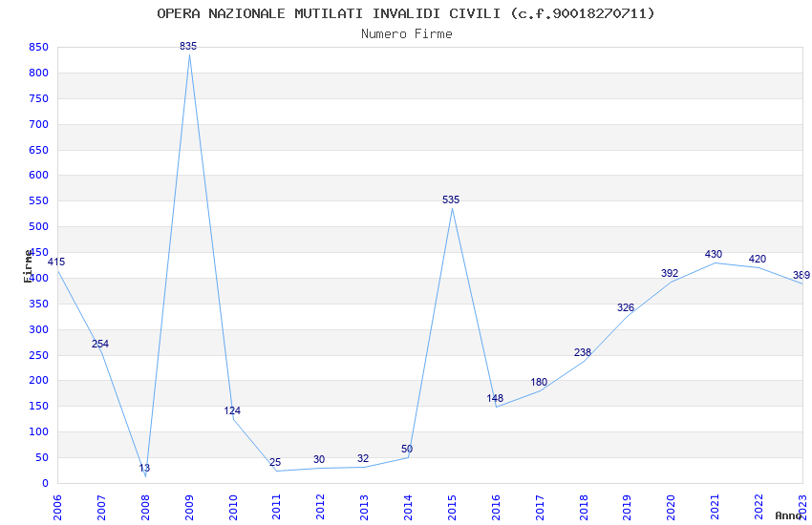
Task: Click the x-axis year label 2006
Action: (x=57, y=508)
